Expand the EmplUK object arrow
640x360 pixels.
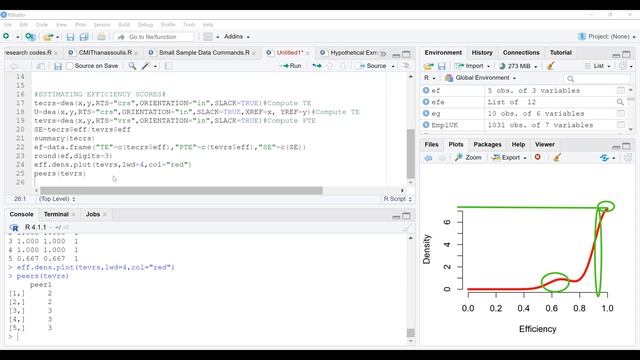426,125
